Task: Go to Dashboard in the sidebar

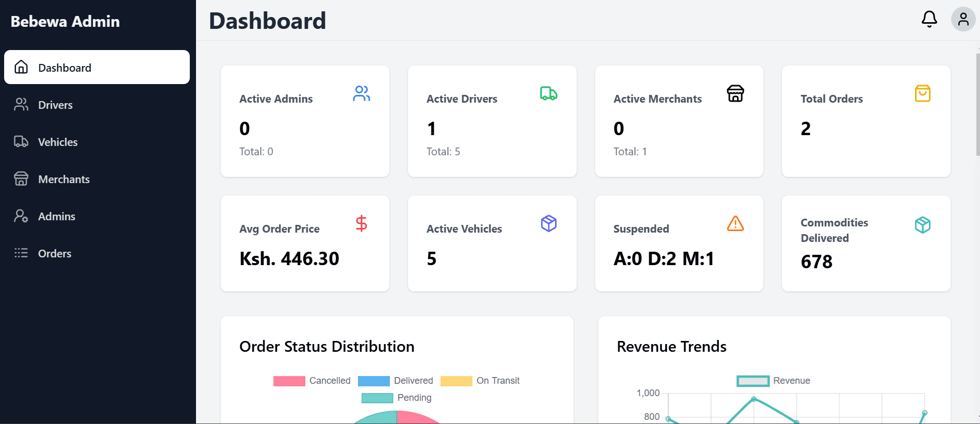Action: [x=97, y=67]
